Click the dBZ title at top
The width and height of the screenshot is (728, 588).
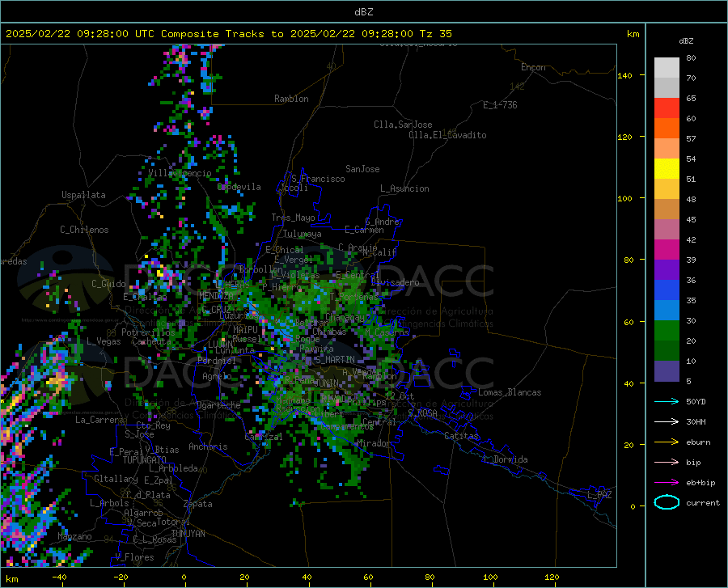pyautogui.click(x=363, y=12)
